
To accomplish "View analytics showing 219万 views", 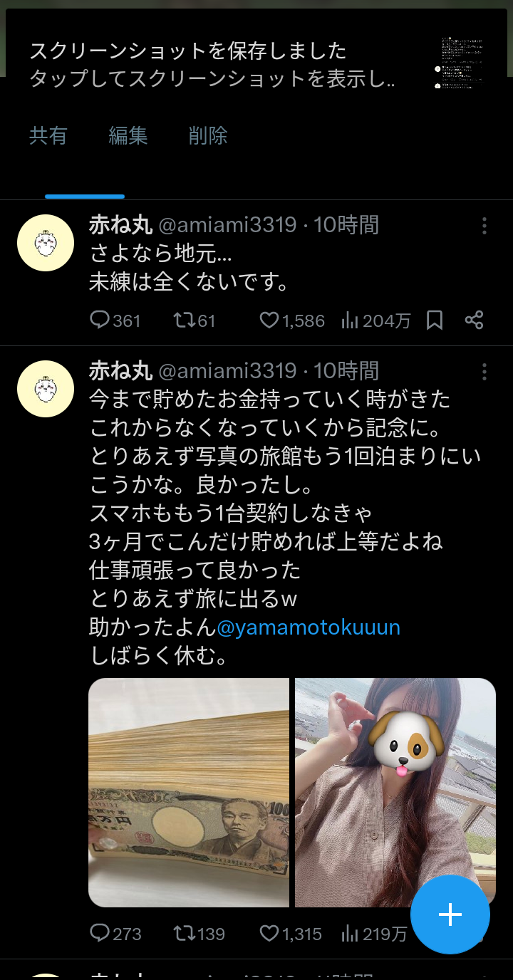I will 374,933.
